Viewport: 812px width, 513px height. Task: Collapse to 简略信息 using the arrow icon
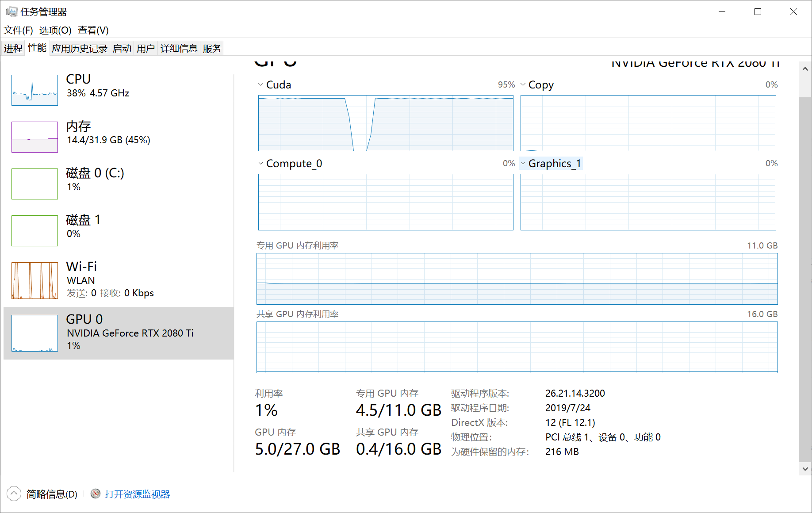click(14, 494)
